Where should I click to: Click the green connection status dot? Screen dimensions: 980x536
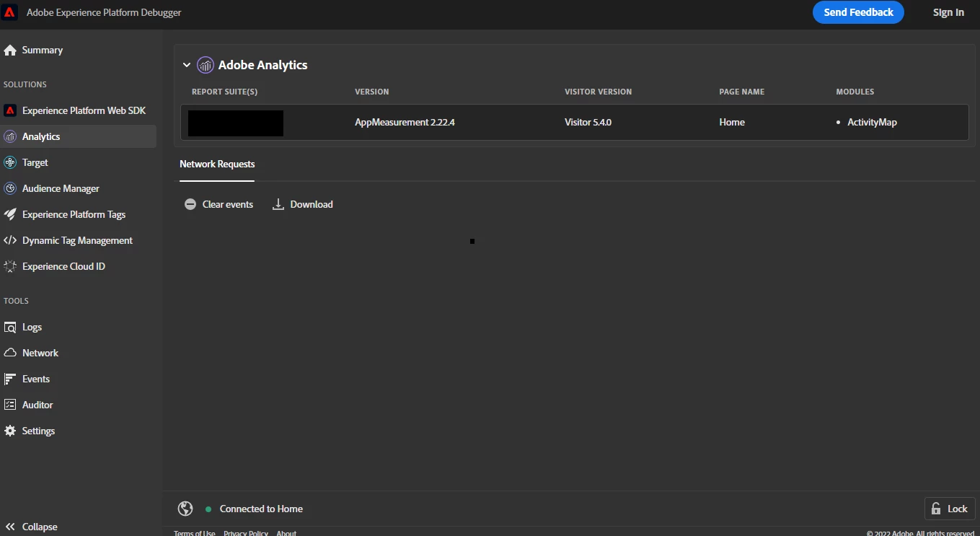[208, 509]
